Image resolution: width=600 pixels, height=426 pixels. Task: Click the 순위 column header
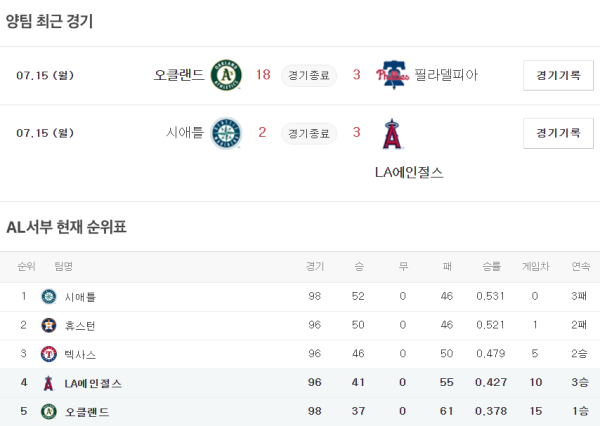tap(25, 266)
